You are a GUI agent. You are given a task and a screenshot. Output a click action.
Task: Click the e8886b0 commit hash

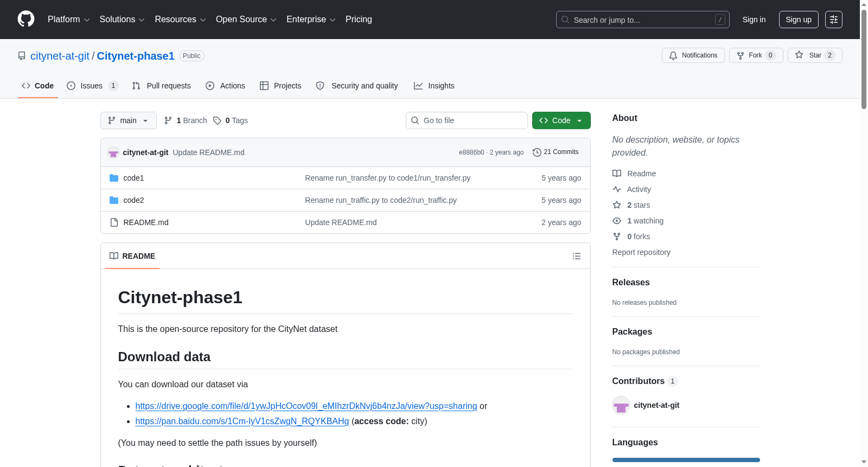click(x=471, y=152)
